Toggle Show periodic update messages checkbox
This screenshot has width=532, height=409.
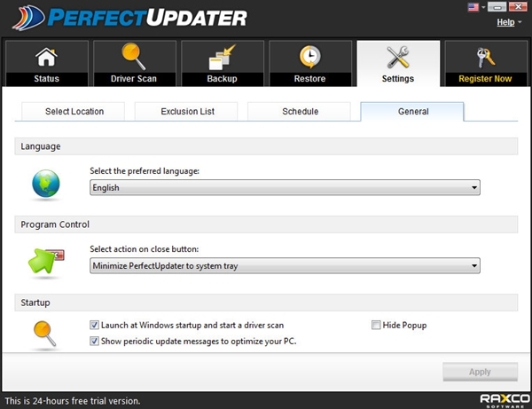coord(94,341)
